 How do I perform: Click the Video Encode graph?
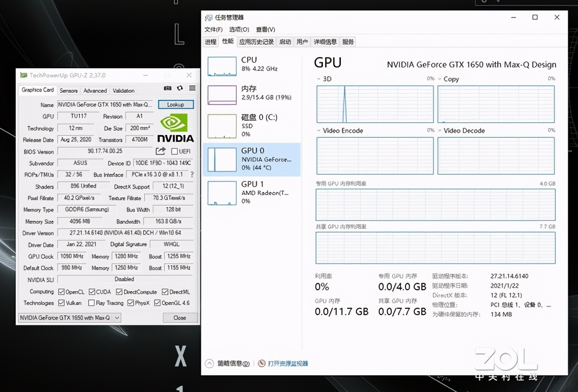coord(375,156)
